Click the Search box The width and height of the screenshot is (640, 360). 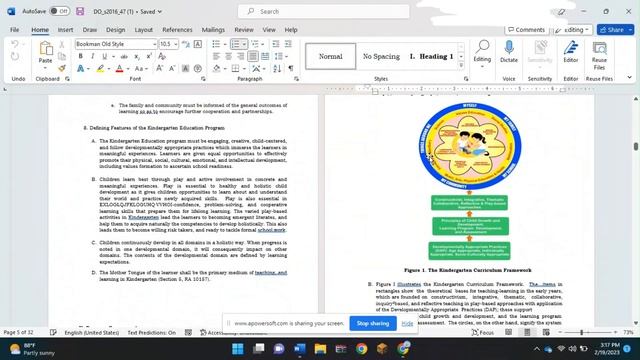coord(324,11)
